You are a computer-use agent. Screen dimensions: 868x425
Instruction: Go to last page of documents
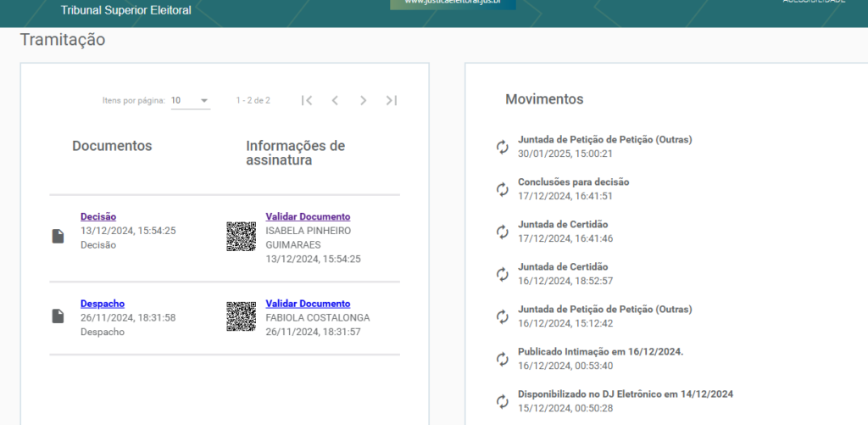click(x=392, y=100)
